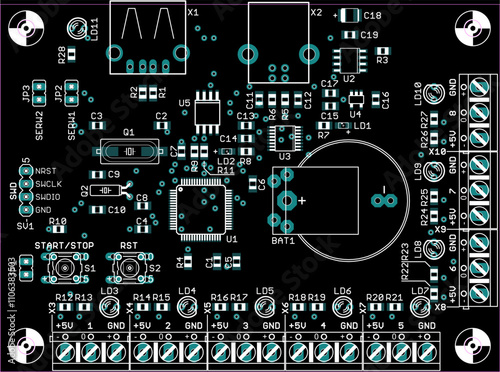Screen dimensions: 500x372
Task: Click the "START/STOP" silkscreen label
Action: click(65, 246)
